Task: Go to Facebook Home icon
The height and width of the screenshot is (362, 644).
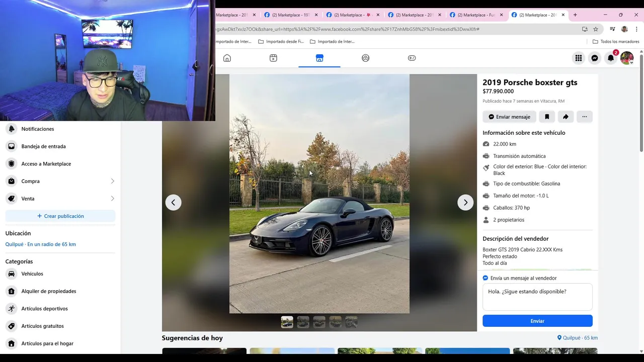Action: [x=227, y=58]
